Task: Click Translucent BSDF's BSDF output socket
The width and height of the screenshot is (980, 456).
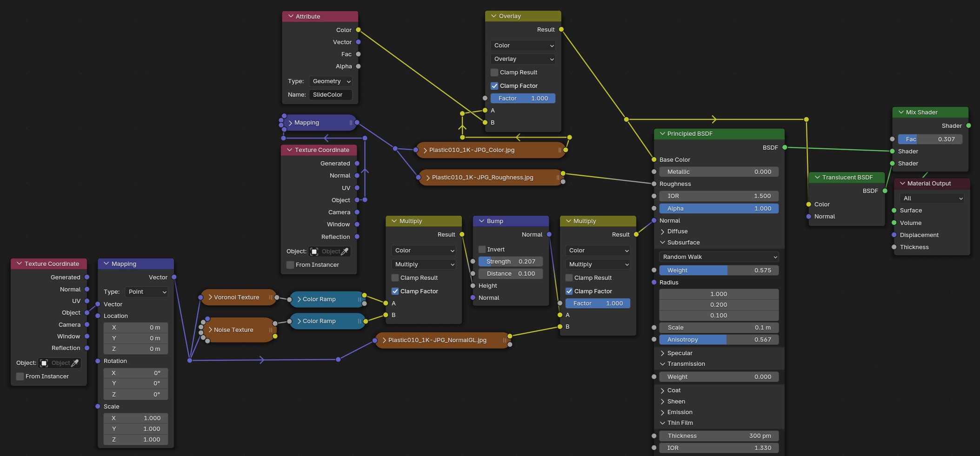Action: pyautogui.click(x=885, y=191)
